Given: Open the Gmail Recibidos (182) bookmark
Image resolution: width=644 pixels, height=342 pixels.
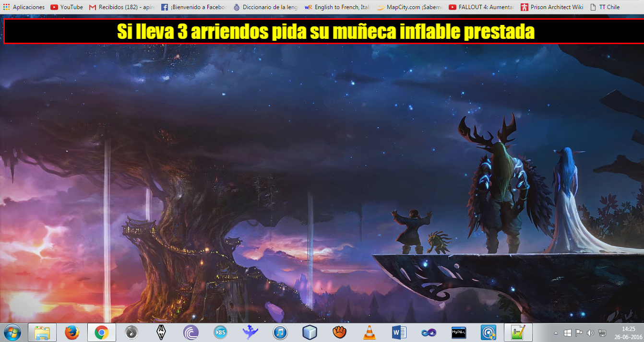Looking at the screenshot, I should (122, 7).
